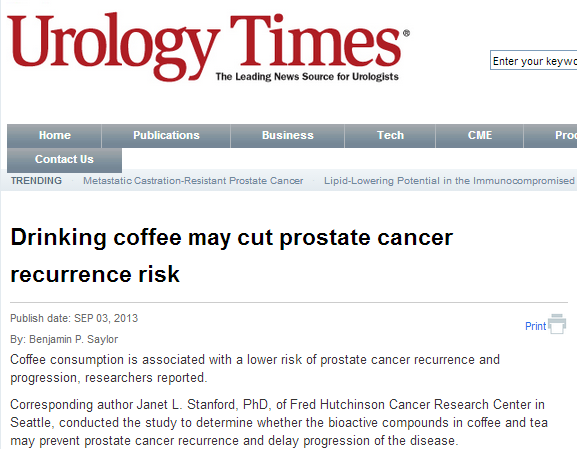This screenshot has width=577, height=449.
Task: Click the Contact Us menu button
Action: (64, 160)
